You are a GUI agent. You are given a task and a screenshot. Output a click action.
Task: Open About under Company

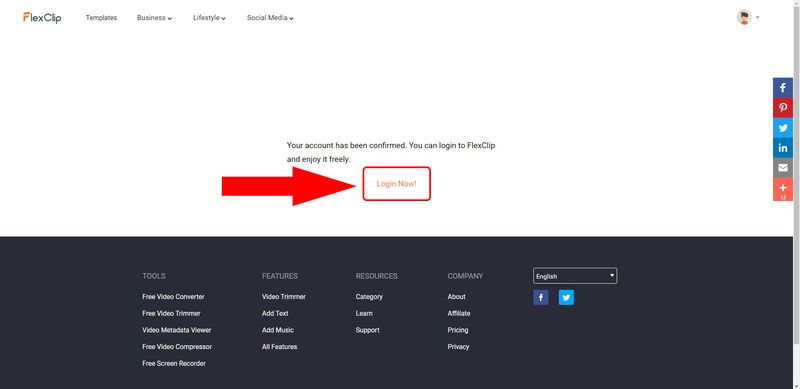[457, 297]
